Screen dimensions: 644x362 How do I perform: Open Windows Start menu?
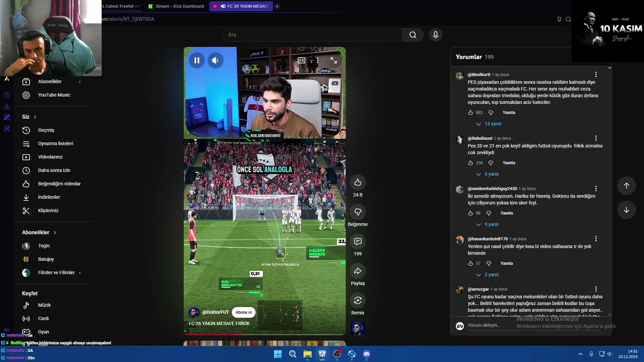[x=278, y=354]
